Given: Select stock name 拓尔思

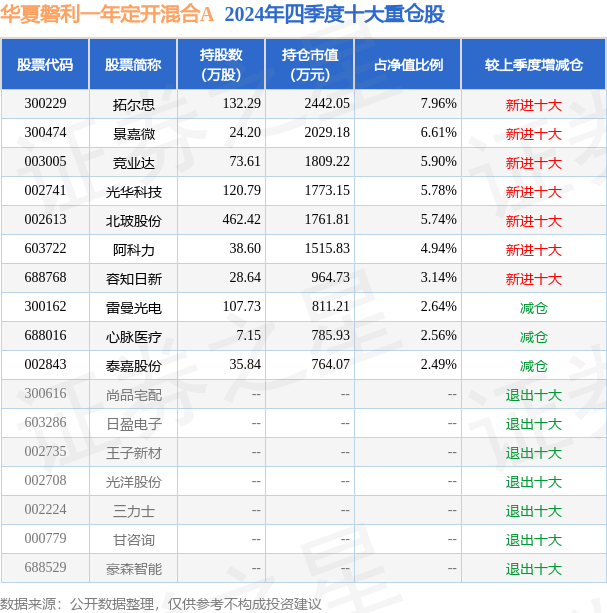Looking at the screenshot, I should (134, 104).
